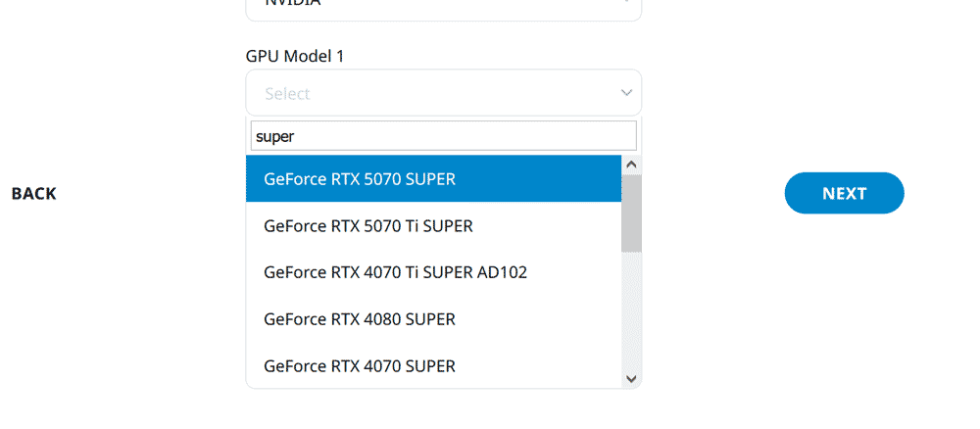Click the GPU Model 1 chevron arrow
This screenshot has width=980, height=429.
pos(627,93)
